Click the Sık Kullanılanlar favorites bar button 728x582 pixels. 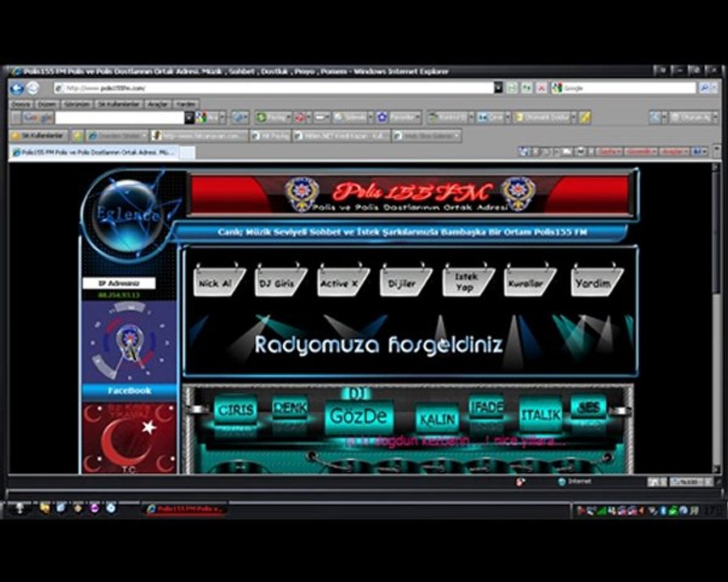pyautogui.click(x=39, y=136)
